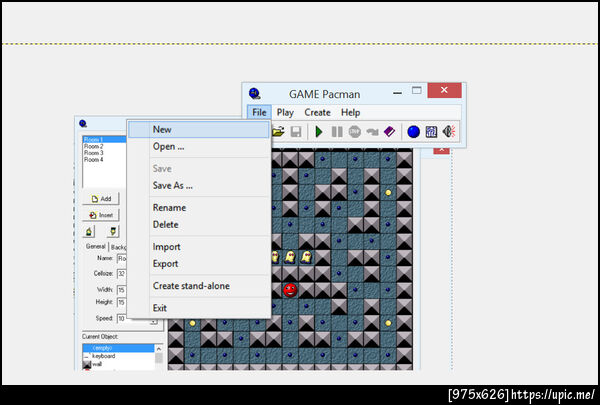The width and height of the screenshot is (600, 405).
Task: Open the Create menu
Action: (x=317, y=113)
